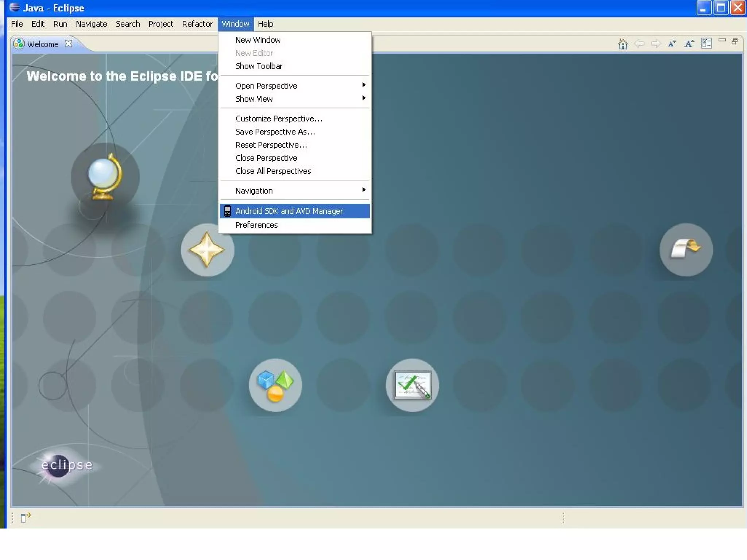Open the Refactor menu
Image resolution: width=747 pixels, height=560 pixels.
pos(197,24)
